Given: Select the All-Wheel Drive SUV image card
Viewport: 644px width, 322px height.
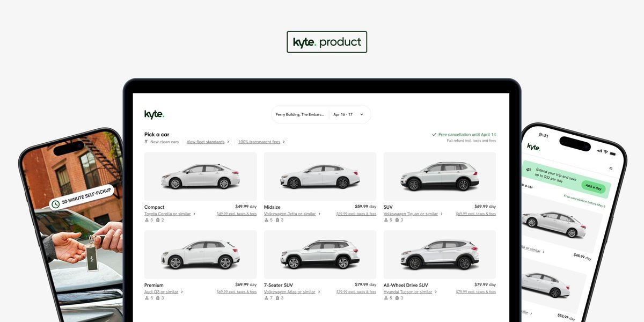Looking at the screenshot, I should click(x=440, y=255).
